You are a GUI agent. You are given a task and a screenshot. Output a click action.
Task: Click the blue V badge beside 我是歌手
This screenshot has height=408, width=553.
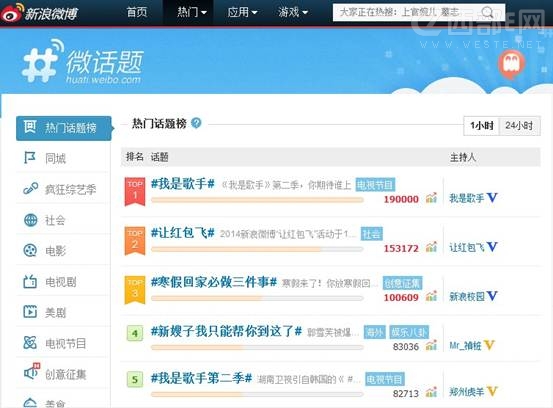492,197
